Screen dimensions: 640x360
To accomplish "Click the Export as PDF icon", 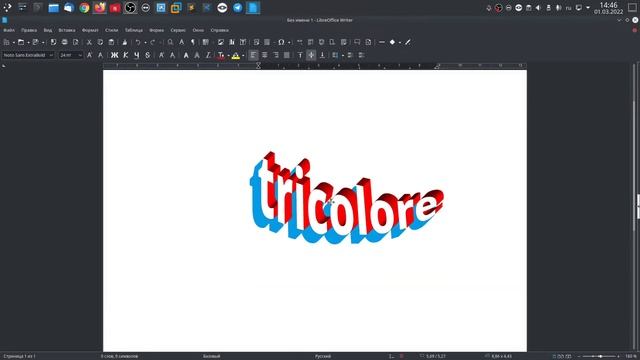I will (53, 42).
